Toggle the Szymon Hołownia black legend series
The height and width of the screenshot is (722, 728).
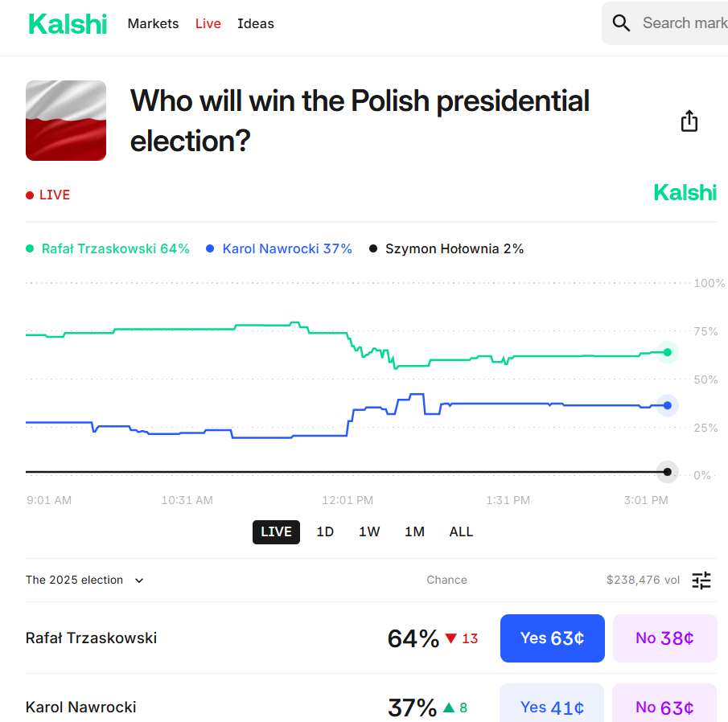(446, 249)
